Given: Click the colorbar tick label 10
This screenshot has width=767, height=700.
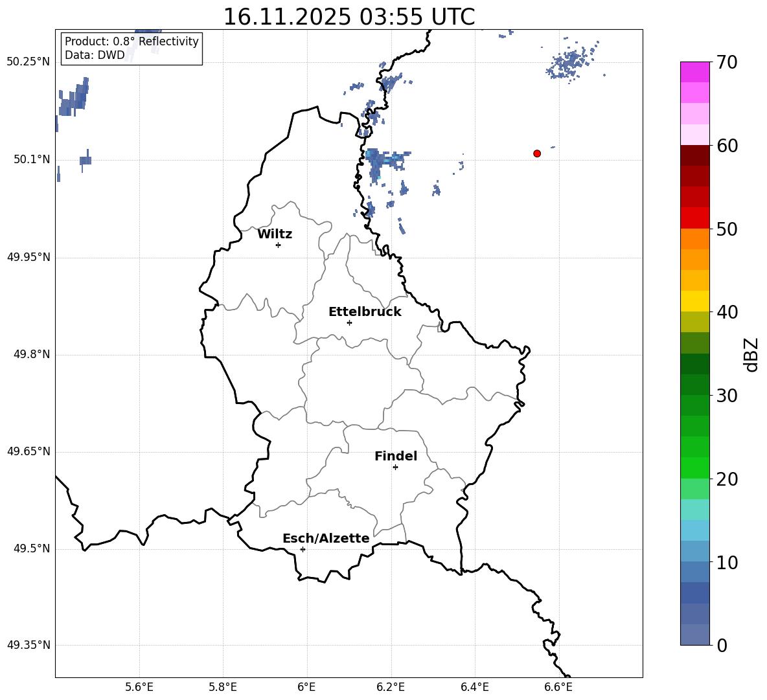Looking at the screenshot, I should pyautogui.click(x=727, y=562).
